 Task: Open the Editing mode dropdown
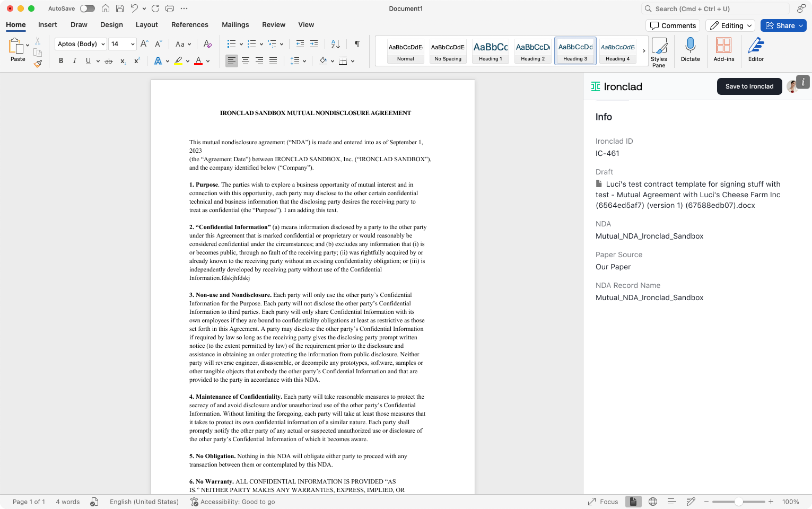(731, 25)
